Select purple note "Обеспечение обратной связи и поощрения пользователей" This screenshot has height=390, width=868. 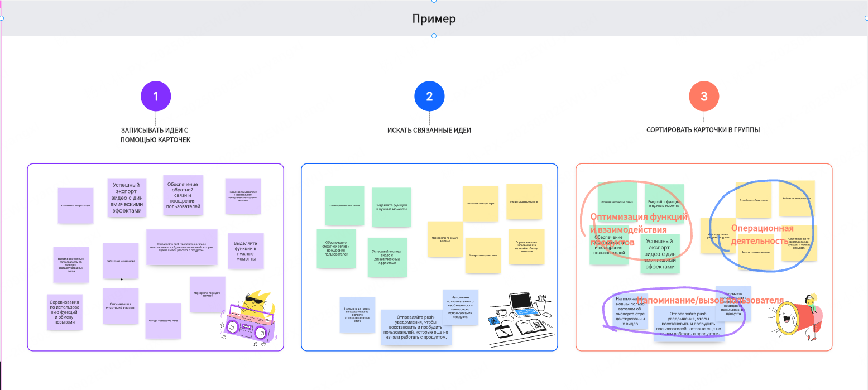tap(183, 195)
